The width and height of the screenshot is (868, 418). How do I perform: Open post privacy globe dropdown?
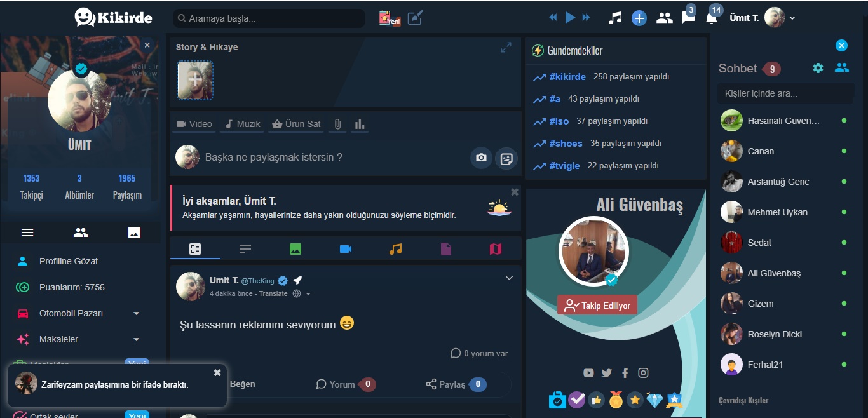(x=302, y=293)
